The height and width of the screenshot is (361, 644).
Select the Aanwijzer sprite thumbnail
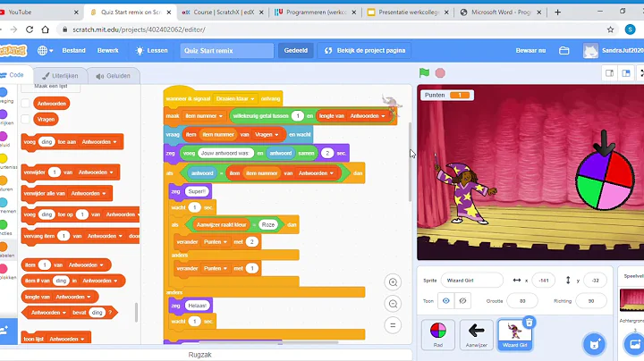point(477,335)
